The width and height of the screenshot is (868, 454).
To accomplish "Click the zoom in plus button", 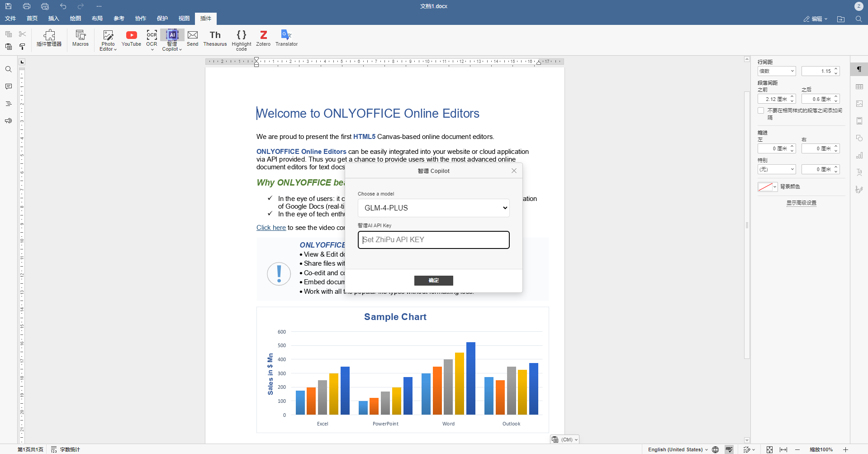I will (845, 449).
